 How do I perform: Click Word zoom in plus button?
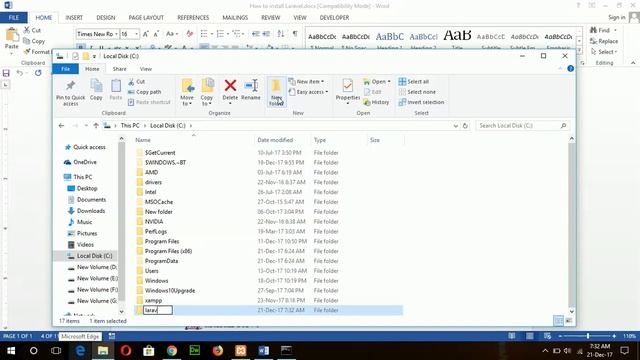coord(614,336)
